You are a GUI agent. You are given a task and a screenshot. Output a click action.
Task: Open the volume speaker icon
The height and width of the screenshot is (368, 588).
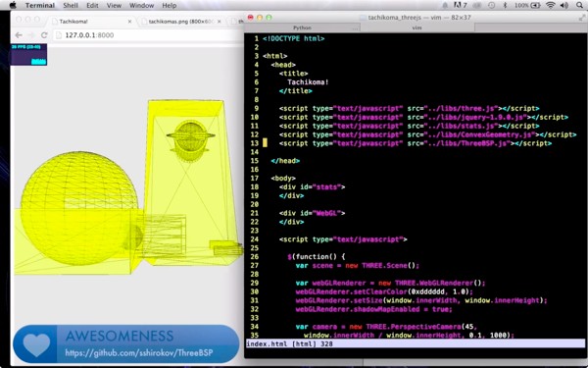tap(564, 5)
